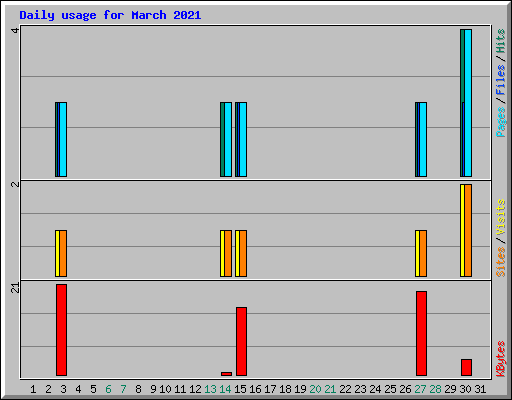Click the "Sites" legend label
The height and width of the screenshot is (400, 512).
click(x=500, y=262)
